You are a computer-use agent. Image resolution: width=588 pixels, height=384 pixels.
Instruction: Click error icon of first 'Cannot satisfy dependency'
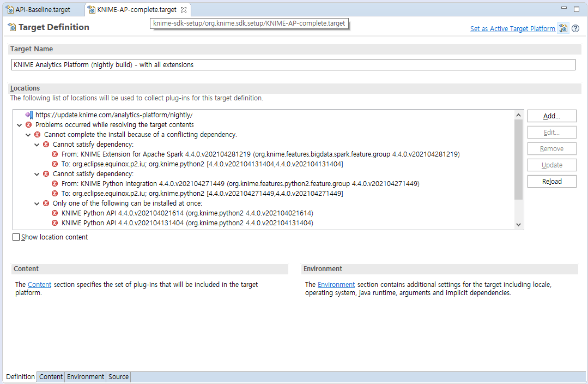[46, 144]
